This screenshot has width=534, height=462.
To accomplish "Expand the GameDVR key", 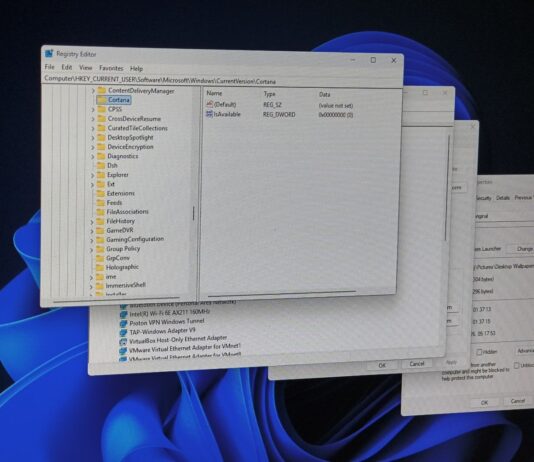I will tap(92, 231).
